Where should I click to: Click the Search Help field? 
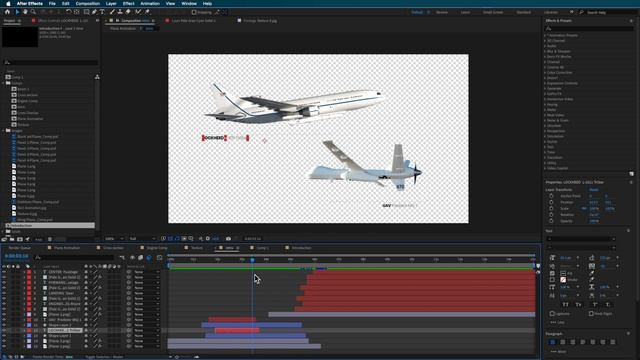(x=610, y=13)
